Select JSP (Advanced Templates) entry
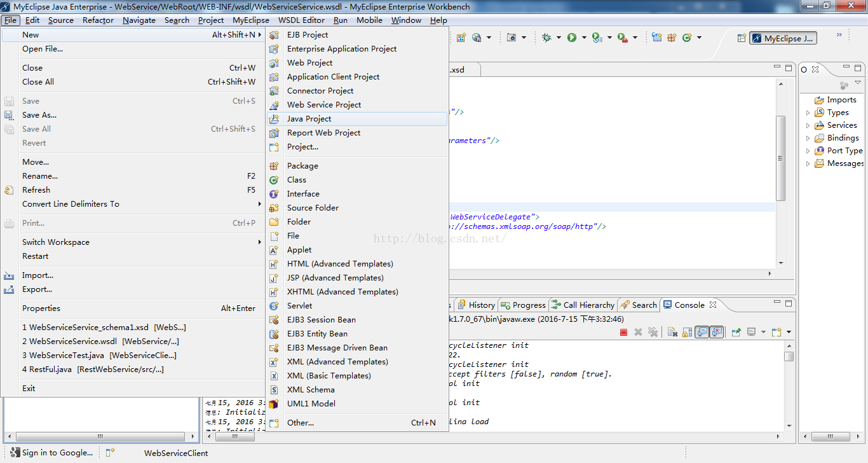The width and height of the screenshot is (868, 463). 357,278
